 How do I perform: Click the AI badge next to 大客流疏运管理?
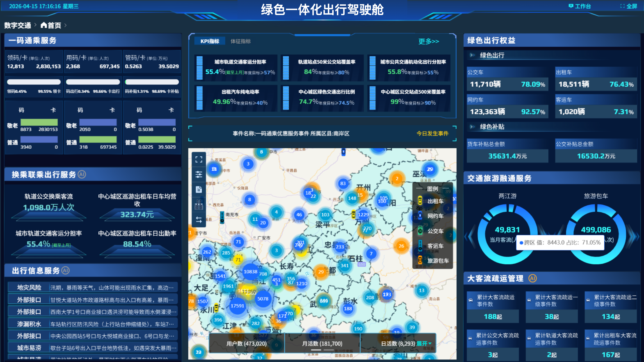(532, 278)
